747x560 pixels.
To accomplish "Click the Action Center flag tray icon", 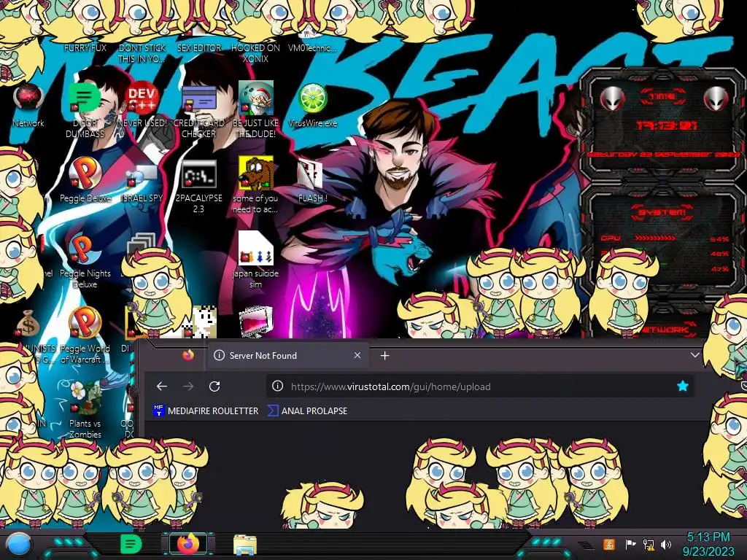I will point(630,544).
